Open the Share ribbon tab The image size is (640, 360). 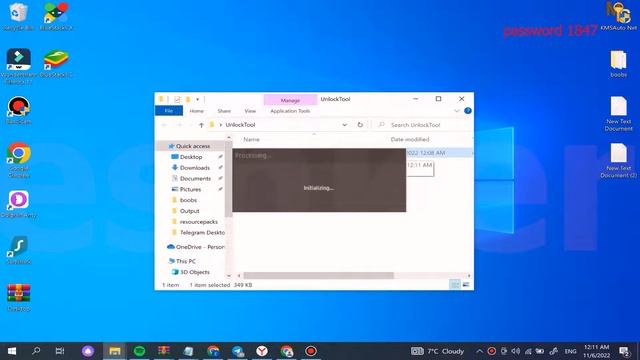click(224, 111)
